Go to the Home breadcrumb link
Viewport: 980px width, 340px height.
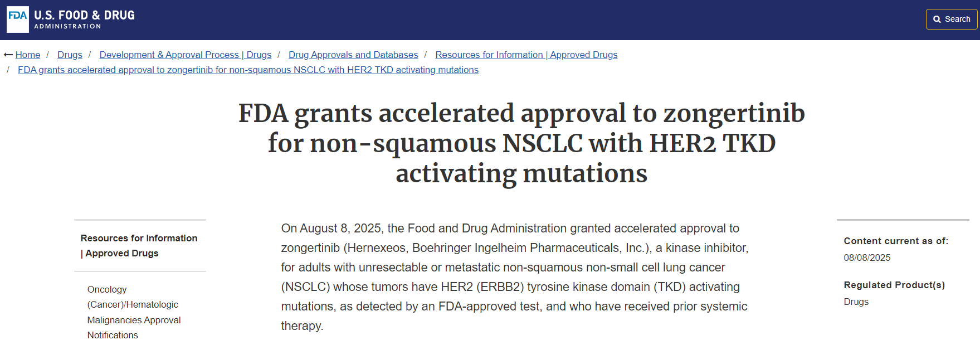tap(28, 55)
